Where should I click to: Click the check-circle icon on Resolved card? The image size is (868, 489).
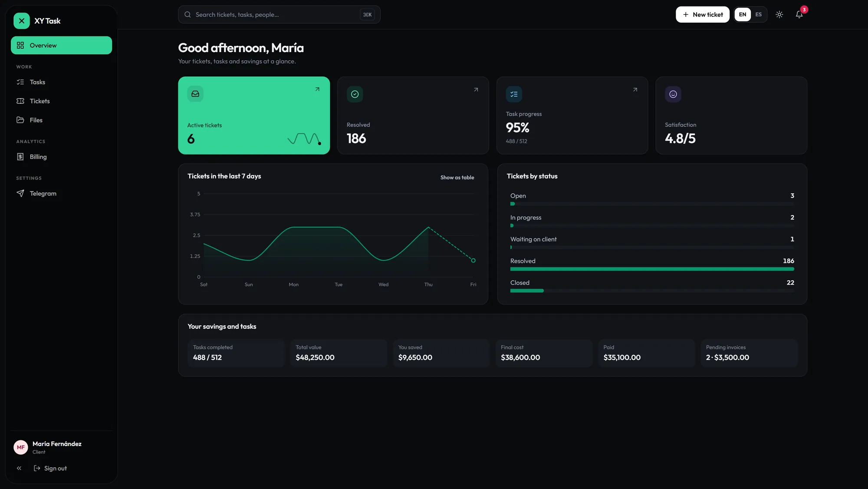pyautogui.click(x=355, y=94)
